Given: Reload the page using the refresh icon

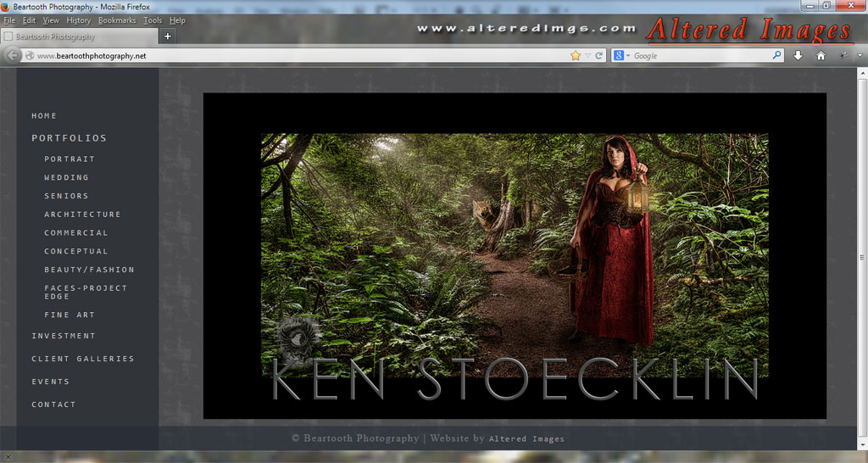Looking at the screenshot, I should pyautogui.click(x=599, y=55).
